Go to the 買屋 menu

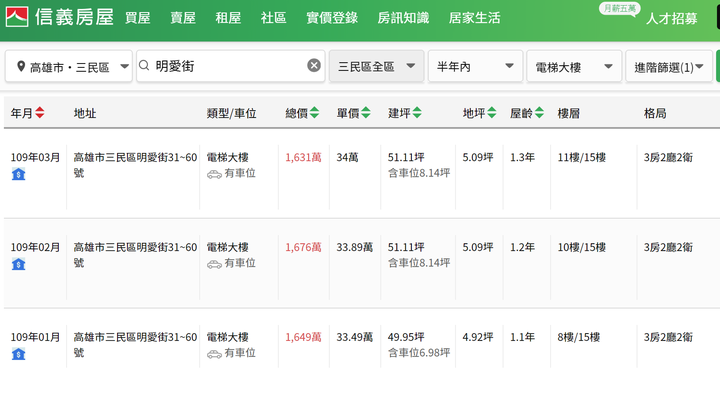click(x=138, y=18)
